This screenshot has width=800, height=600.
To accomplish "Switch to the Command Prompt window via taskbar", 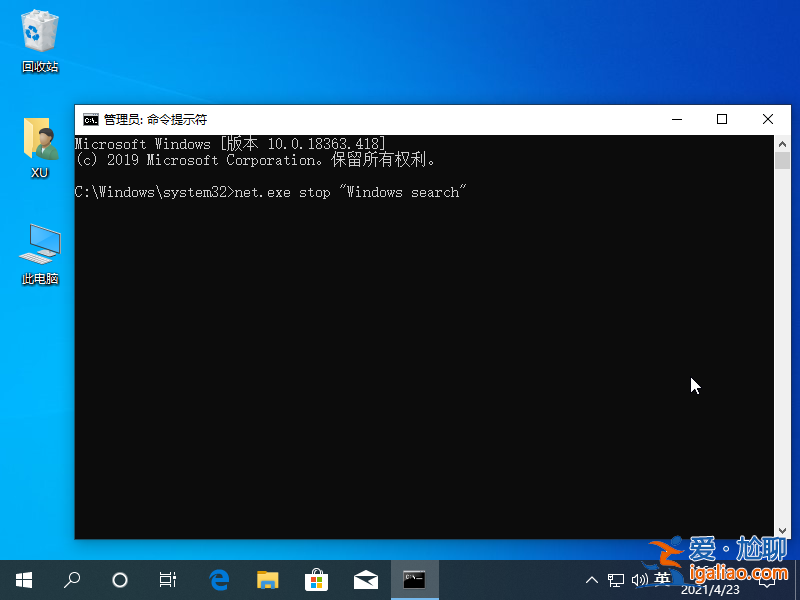I will coord(414,580).
